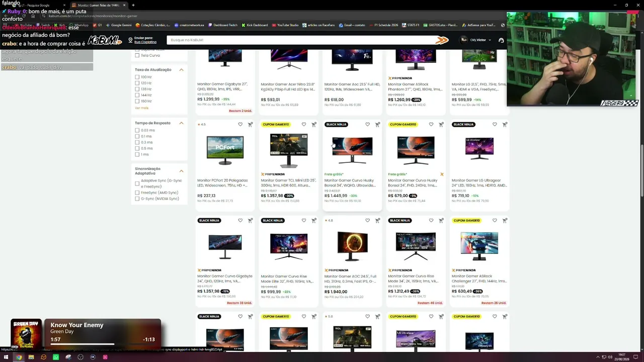Check the 100 Hz refresh rate filter
This screenshot has width=644, height=362.
137,77
